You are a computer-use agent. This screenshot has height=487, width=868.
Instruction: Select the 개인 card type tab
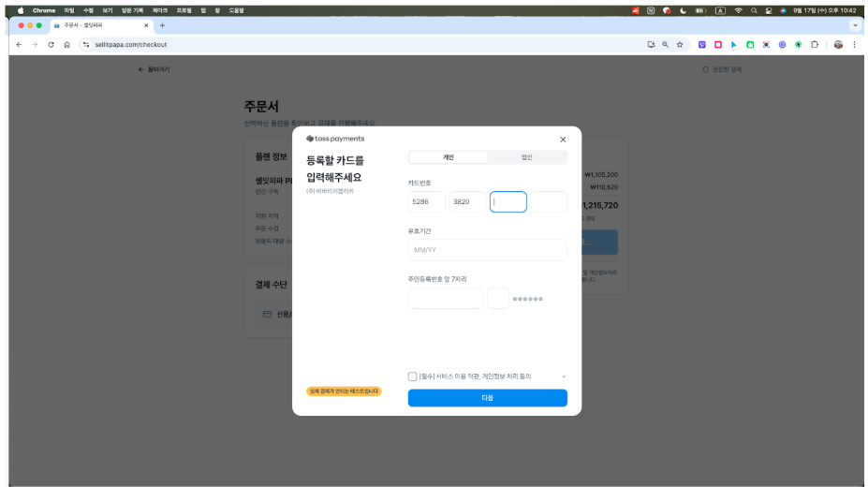[449, 157]
